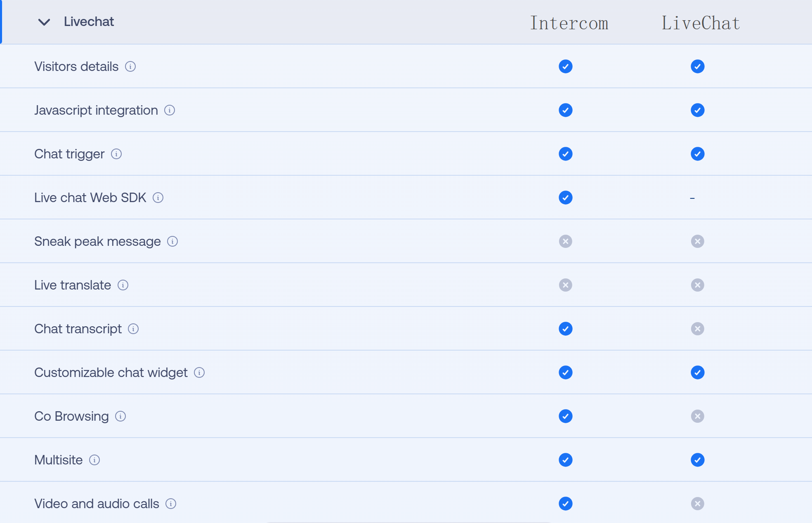Image resolution: width=812 pixels, height=523 pixels.
Task: Open info icon next to Chat transcript
Action: click(x=133, y=329)
